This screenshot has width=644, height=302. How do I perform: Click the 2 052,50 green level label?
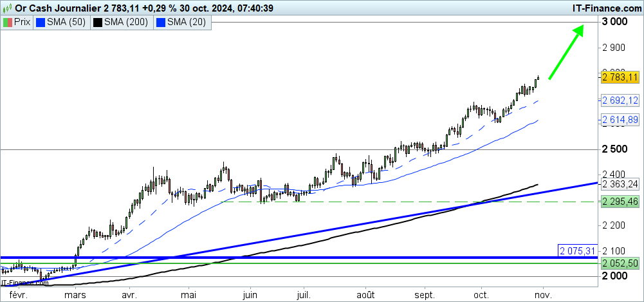[x=620, y=263]
